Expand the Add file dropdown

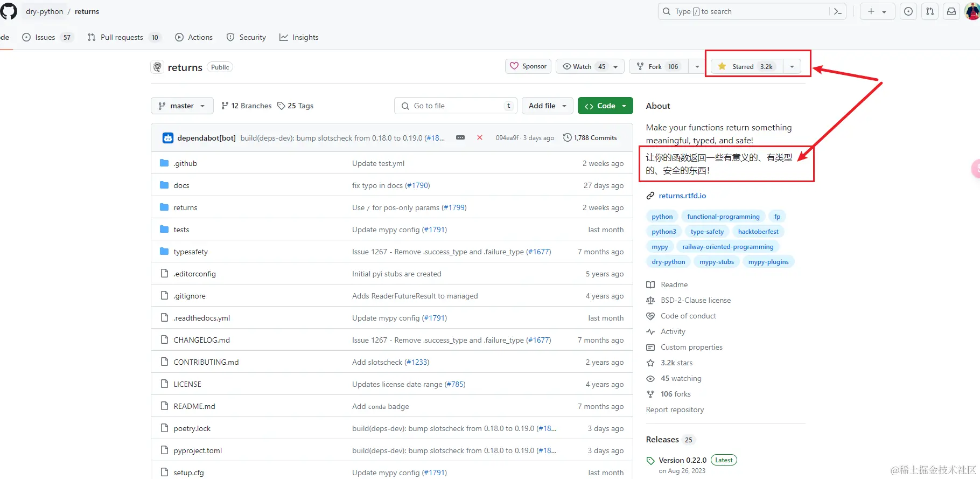(x=548, y=106)
